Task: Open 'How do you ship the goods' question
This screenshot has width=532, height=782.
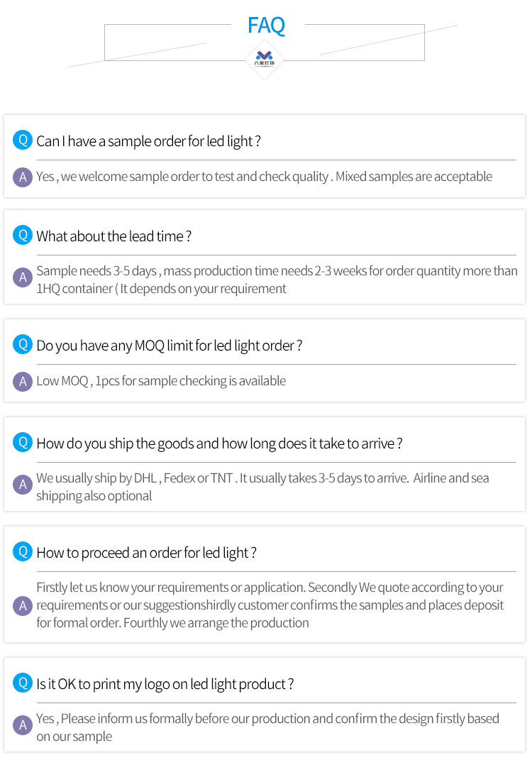Action: (219, 444)
